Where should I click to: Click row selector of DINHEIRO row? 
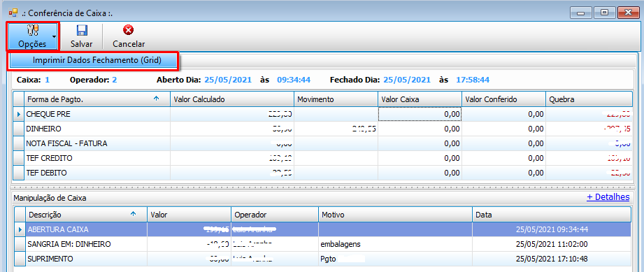click(19, 129)
